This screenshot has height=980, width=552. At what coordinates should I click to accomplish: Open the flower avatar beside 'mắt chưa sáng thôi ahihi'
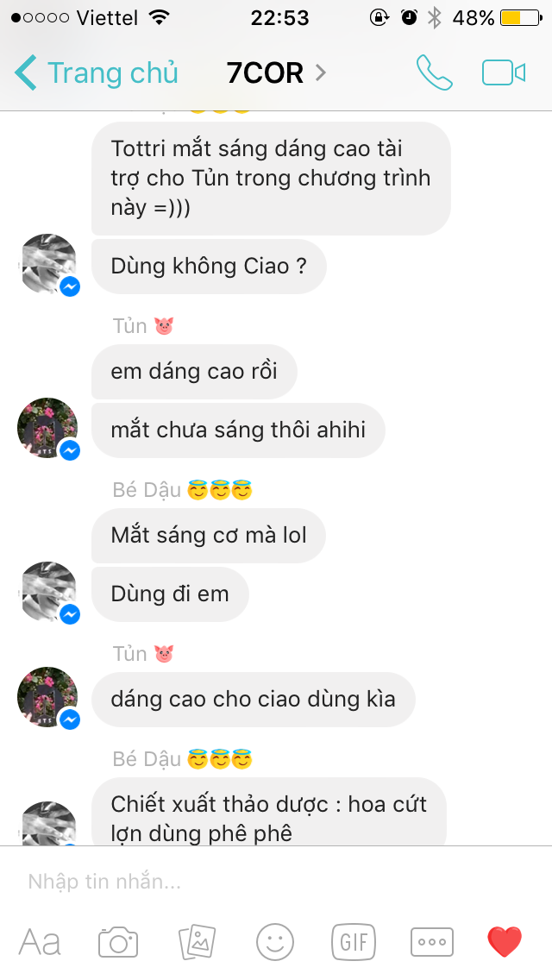pyautogui.click(x=48, y=428)
